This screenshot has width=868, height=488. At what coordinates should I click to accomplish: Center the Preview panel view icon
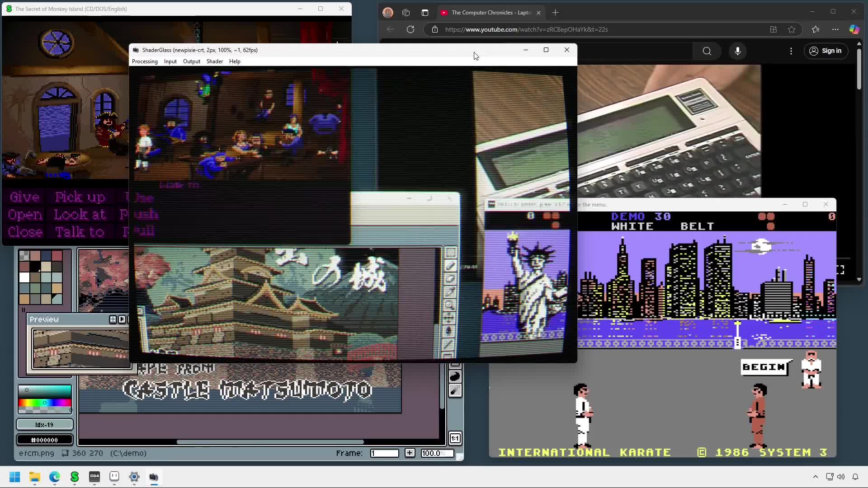pos(113,319)
